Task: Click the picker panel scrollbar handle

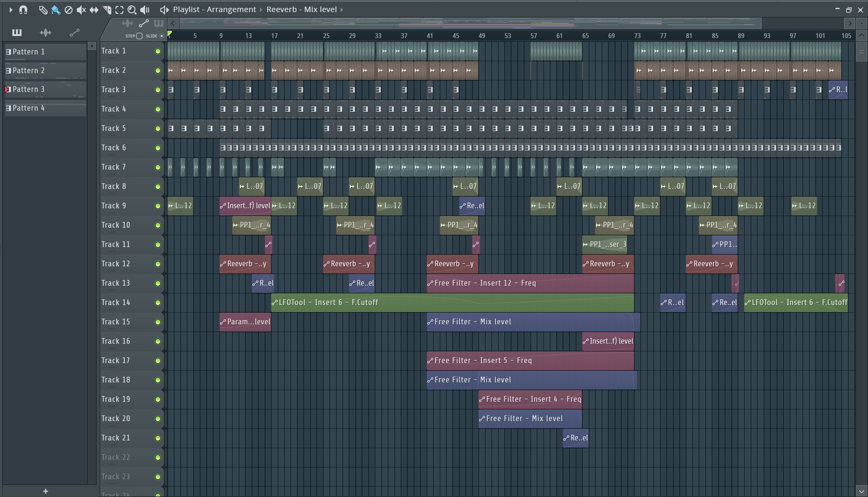Action: coord(92,46)
